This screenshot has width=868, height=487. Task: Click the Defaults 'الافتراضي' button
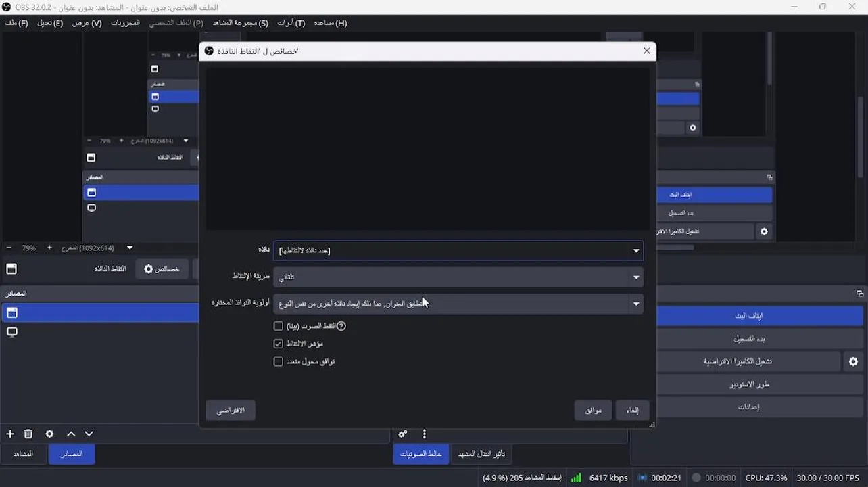pyautogui.click(x=231, y=411)
